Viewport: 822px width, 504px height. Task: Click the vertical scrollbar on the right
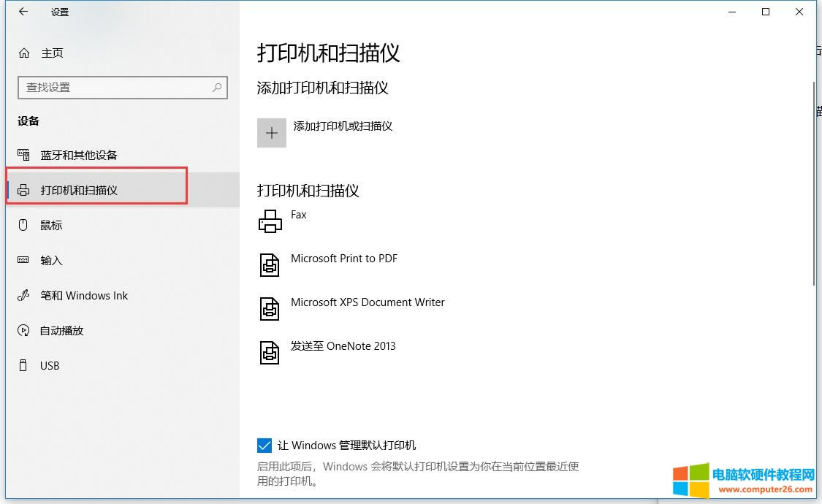(x=814, y=183)
